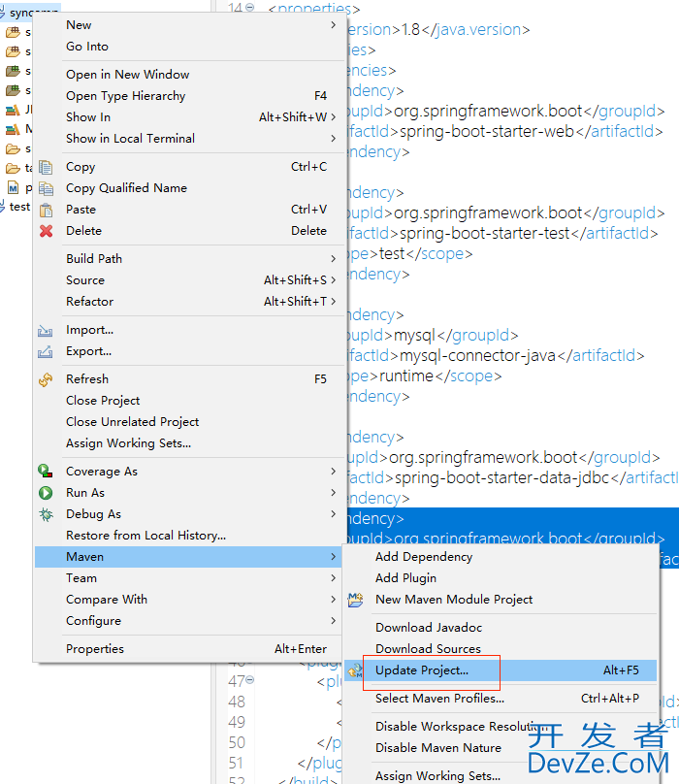Screen dimensions: 679x784
Task: Click spring-boot-starter-web artifactId text
Action: pyautogui.click(x=487, y=132)
